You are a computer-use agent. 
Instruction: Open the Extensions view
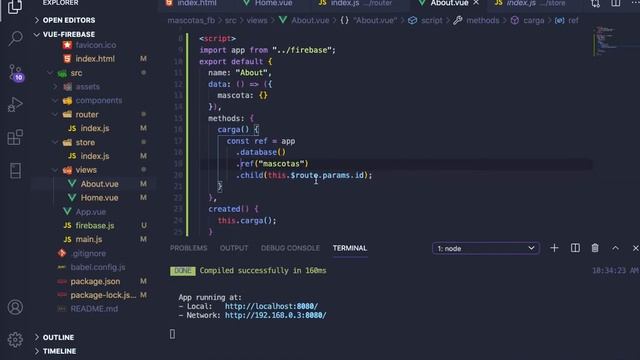tap(15, 137)
